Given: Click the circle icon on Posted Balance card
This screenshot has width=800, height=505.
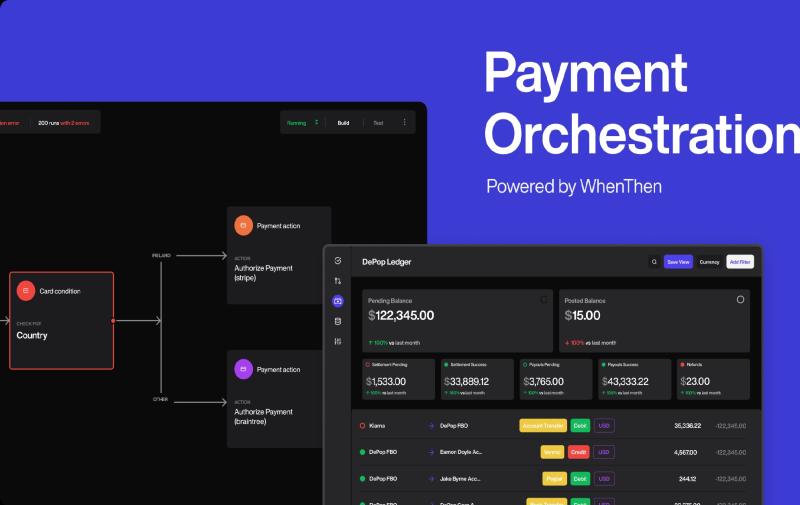Looking at the screenshot, I should [740, 299].
